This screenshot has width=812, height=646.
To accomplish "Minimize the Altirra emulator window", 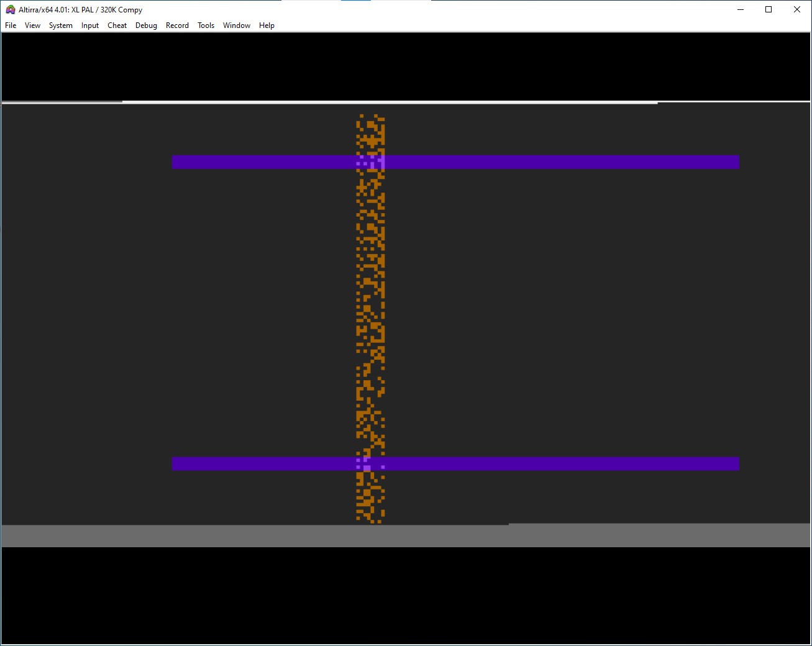I will tap(740, 9).
